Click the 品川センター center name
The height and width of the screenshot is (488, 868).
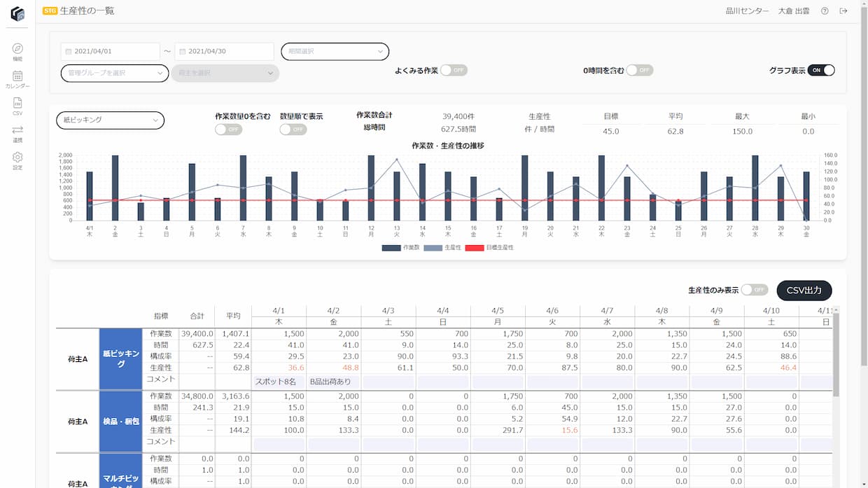(x=748, y=11)
